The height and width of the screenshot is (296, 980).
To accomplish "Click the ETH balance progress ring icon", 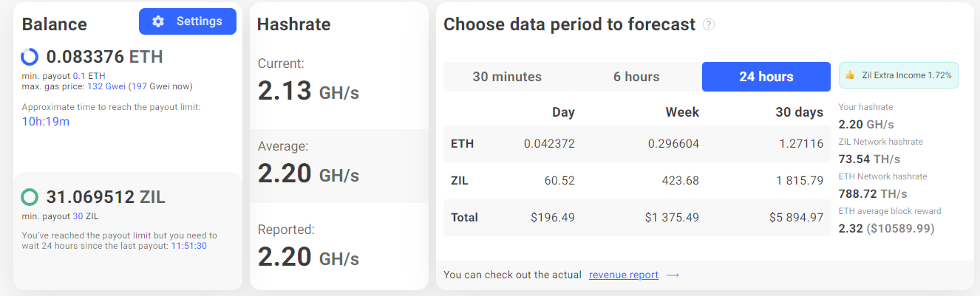I will tap(30, 57).
